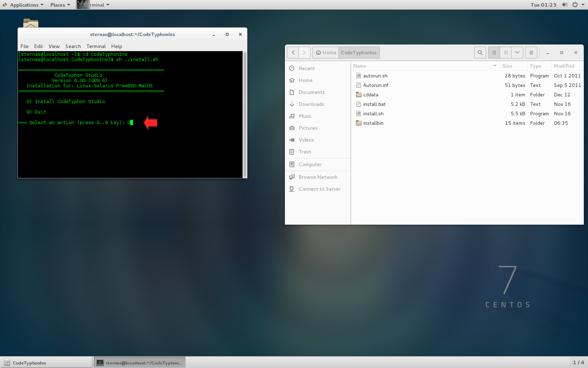Select Browse Network in sidebar
This screenshot has height=368, width=588.
tap(318, 177)
